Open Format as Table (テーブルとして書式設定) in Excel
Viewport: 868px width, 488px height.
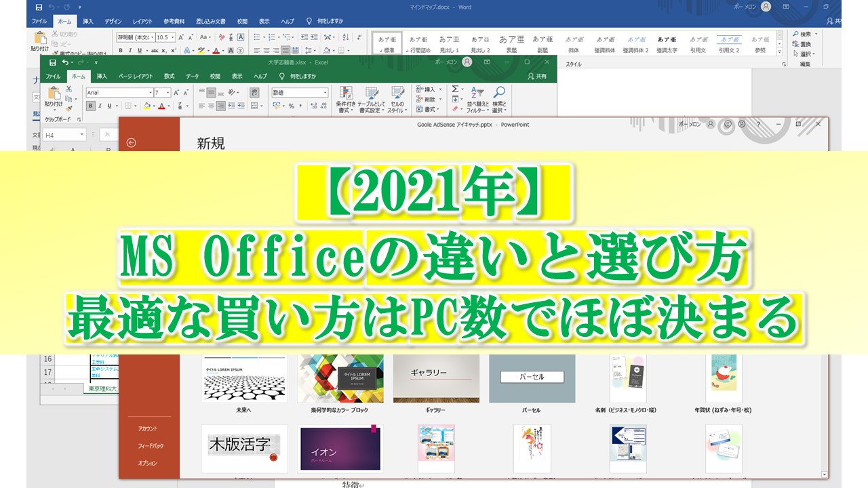coord(372,100)
